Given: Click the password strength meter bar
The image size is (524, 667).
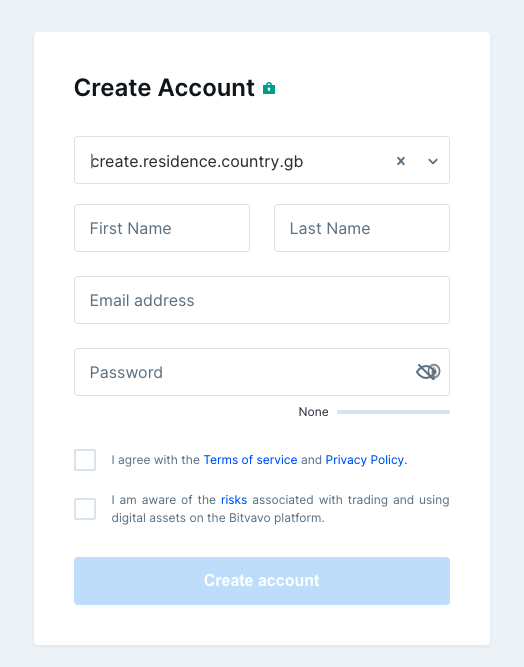Looking at the screenshot, I should pyautogui.click(x=393, y=412).
